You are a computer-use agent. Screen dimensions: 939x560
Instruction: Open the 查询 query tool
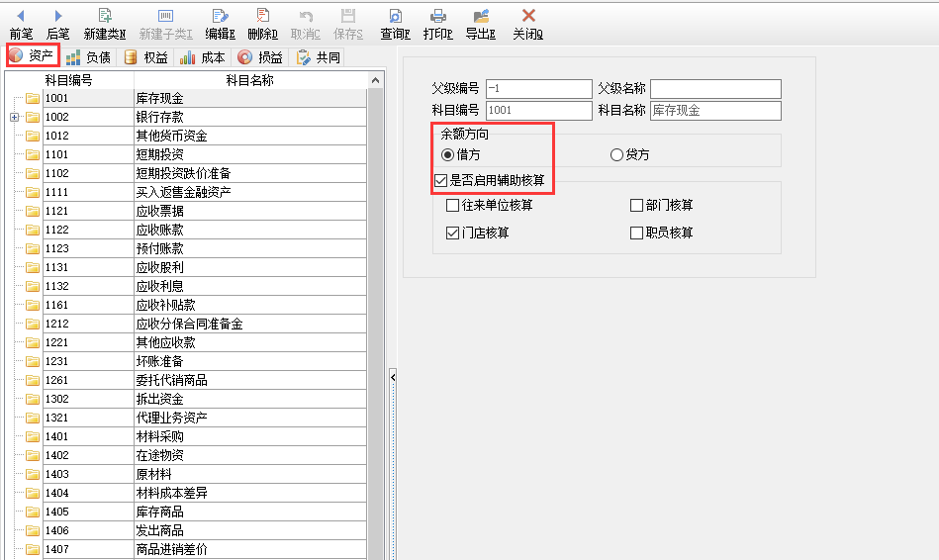[x=395, y=25]
